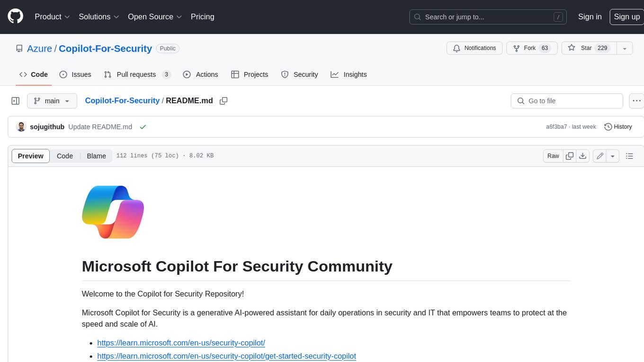Select the Code view
Screen dimensions: 644x362
tap(65, 156)
